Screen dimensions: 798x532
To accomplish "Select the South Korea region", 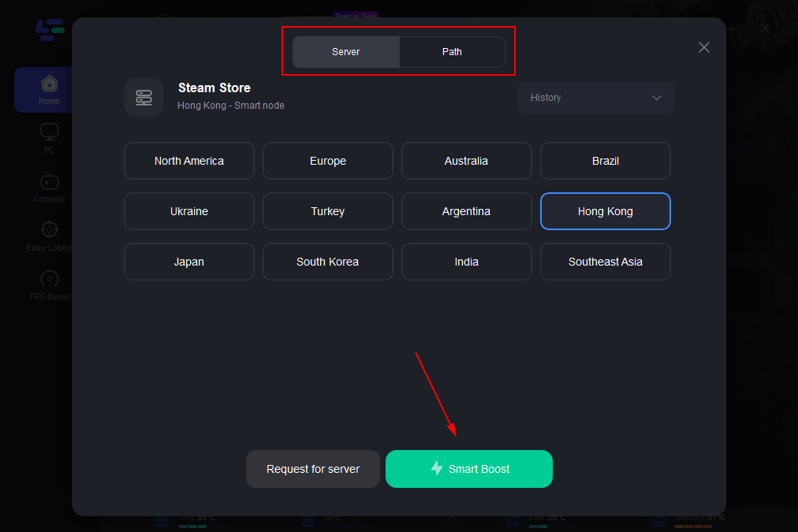I will (328, 262).
